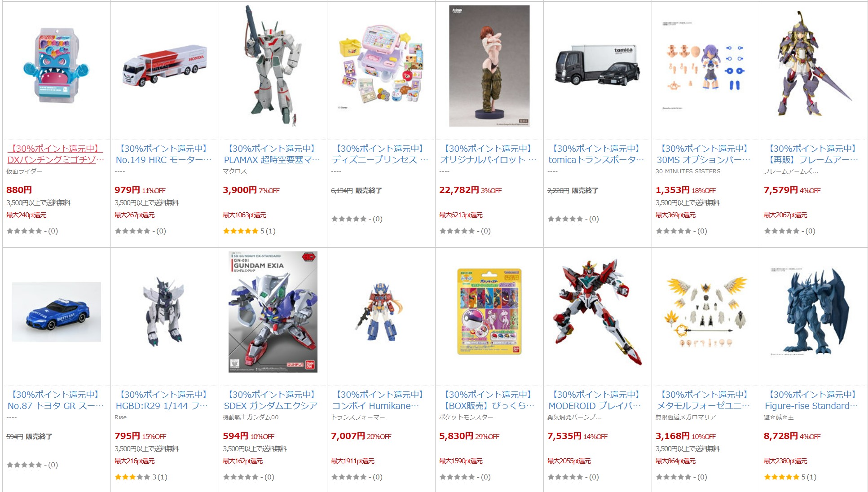Open the HGBD:R29 1/144 product link
This screenshot has width=868, height=492.
tap(164, 400)
